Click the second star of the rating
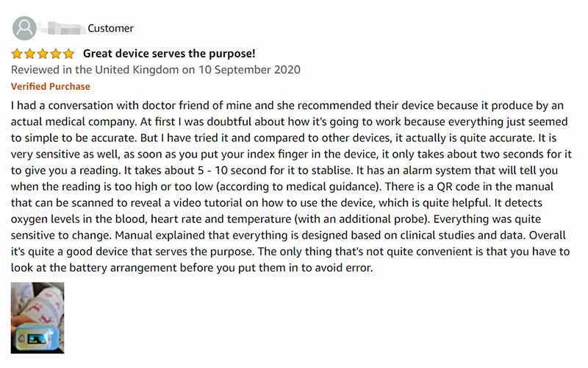 coord(30,54)
